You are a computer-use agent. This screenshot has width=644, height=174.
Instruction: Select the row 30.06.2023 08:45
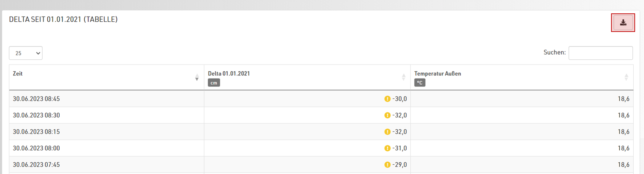(x=321, y=99)
